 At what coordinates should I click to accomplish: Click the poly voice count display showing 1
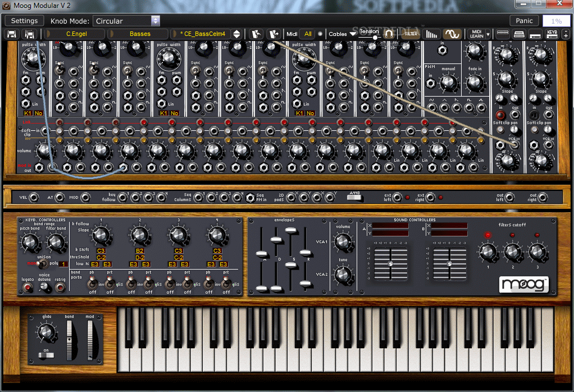(x=63, y=264)
